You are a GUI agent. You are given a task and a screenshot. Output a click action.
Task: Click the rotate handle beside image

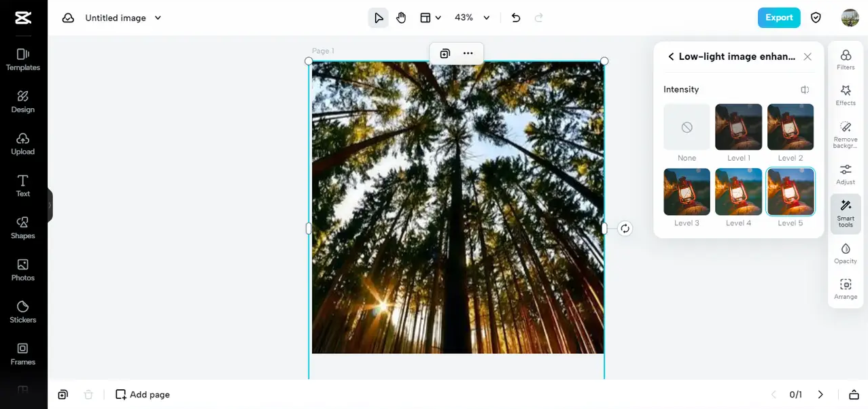pos(625,229)
